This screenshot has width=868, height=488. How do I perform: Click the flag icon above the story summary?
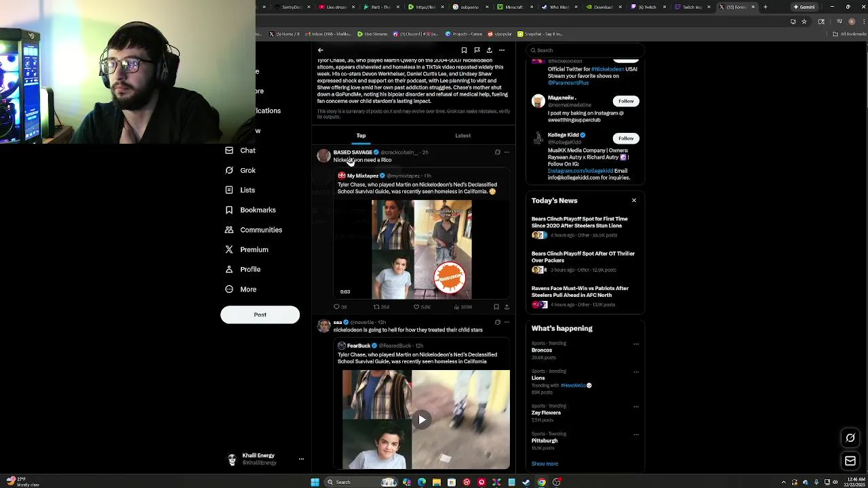477,50
